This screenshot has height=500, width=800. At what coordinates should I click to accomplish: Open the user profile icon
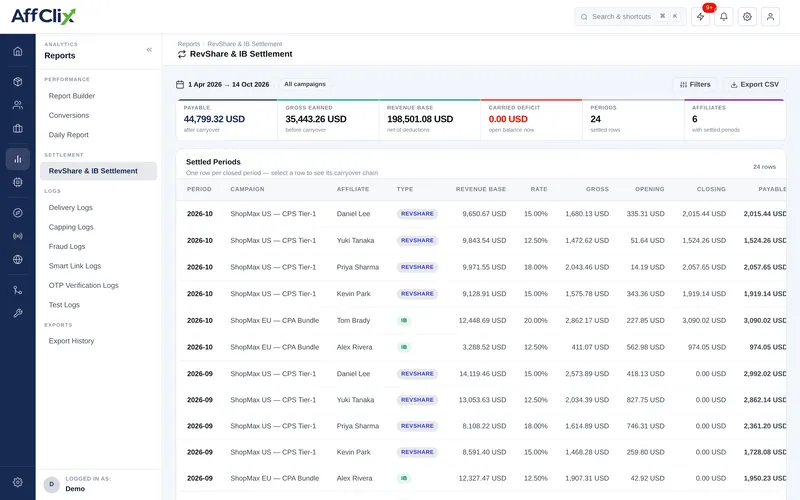(x=770, y=17)
